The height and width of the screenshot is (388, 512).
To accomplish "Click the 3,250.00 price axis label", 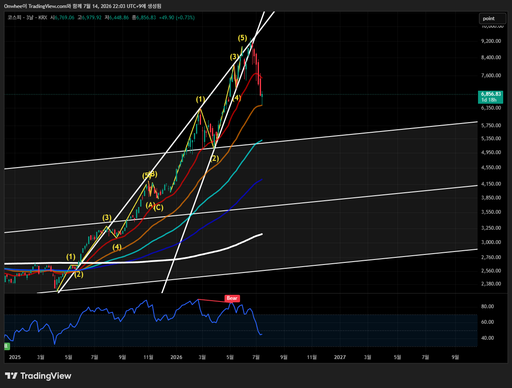I will coord(491,228).
